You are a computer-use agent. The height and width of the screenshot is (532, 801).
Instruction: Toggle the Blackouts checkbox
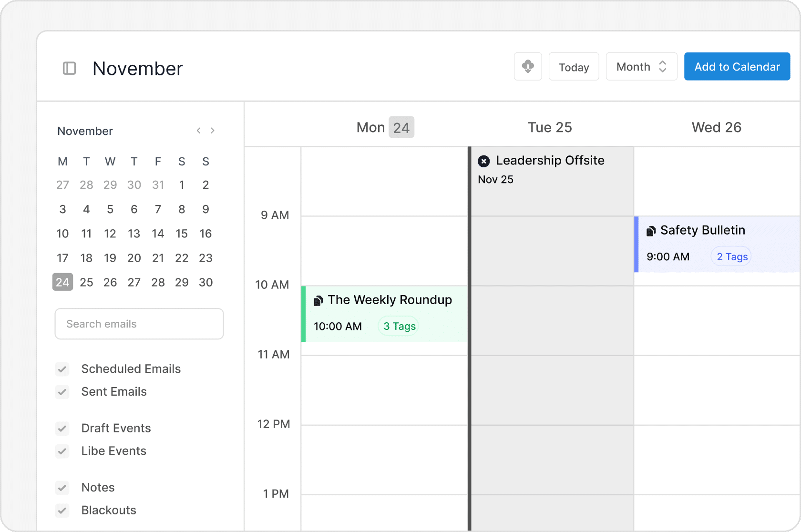click(62, 510)
